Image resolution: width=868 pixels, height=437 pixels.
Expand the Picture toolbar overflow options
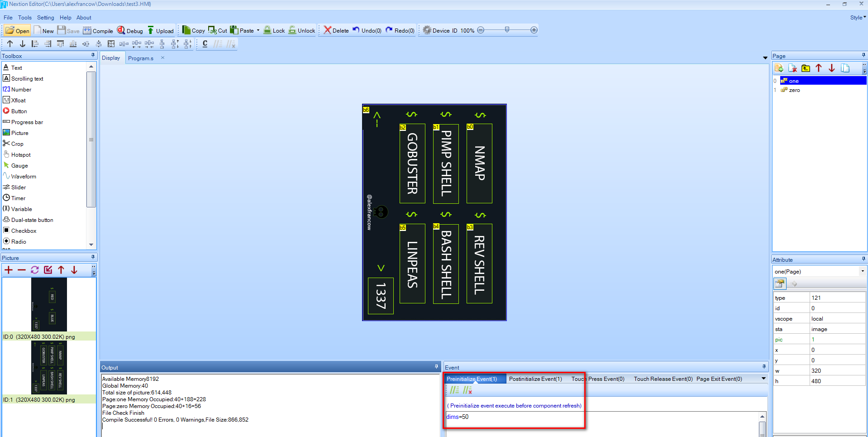(x=94, y=271)
